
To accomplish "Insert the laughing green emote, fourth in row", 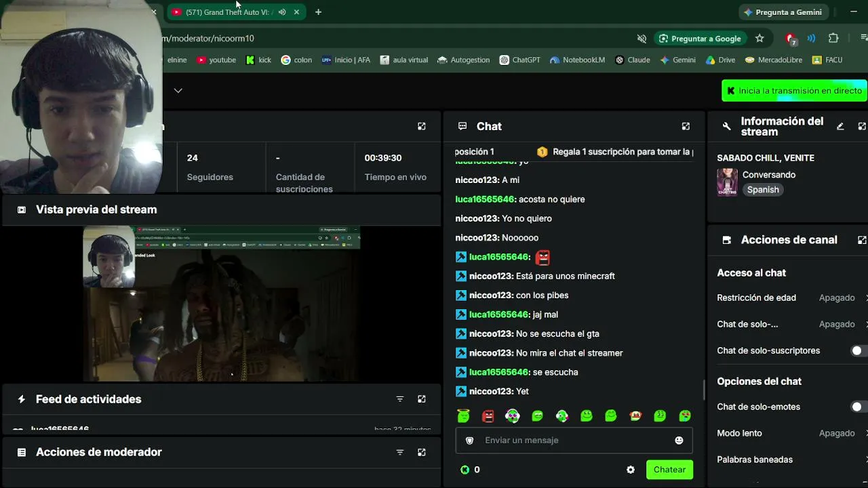I will 537,416.
